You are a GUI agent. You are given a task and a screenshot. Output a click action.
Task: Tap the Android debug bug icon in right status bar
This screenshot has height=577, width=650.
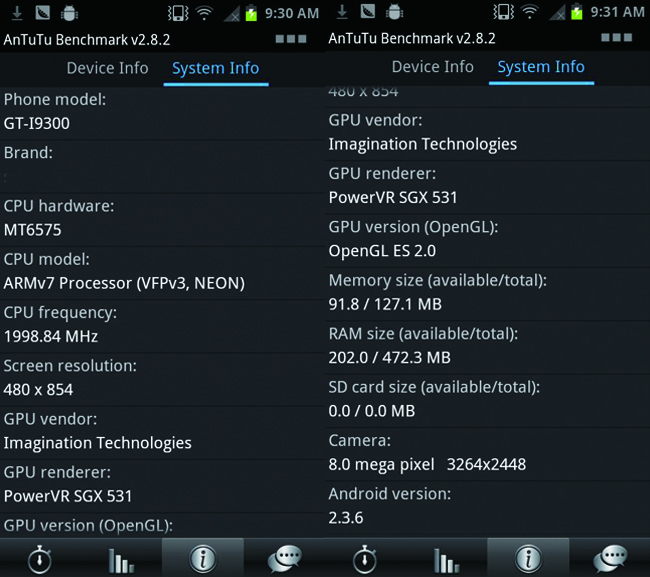pos(394,12)
